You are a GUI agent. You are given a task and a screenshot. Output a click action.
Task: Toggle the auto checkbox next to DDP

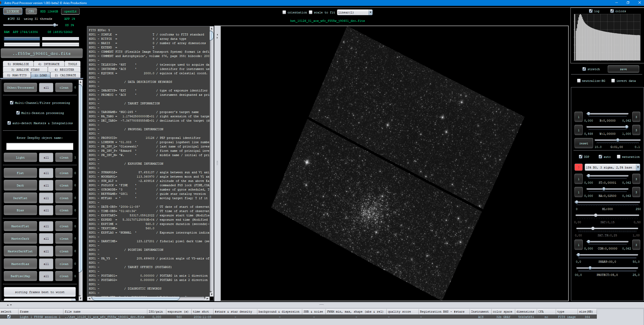(x=600, y=157)
